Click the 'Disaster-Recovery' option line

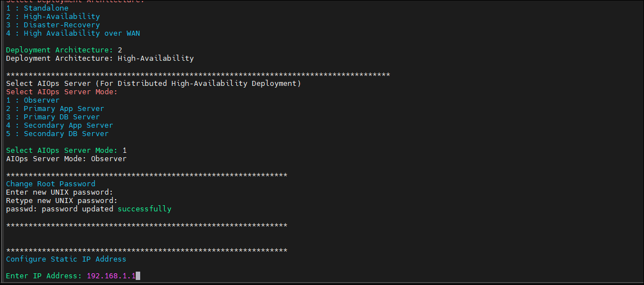coord(53,25)
